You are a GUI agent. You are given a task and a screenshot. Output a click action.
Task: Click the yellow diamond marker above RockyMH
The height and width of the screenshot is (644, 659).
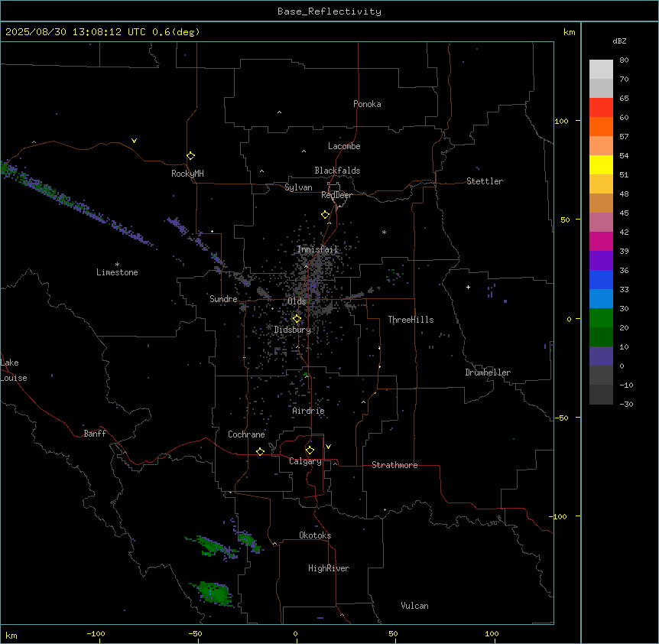coord(190,156)
